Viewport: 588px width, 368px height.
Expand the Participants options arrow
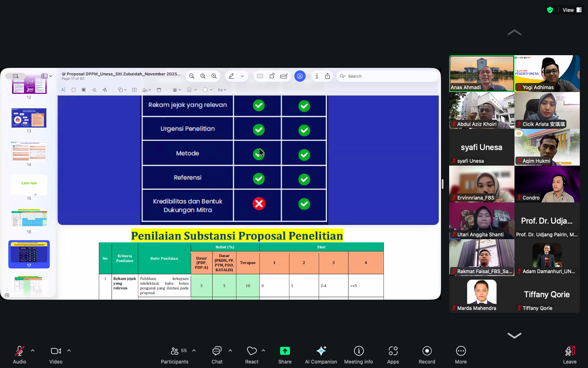pyautogui.click(x=194, y=350)
